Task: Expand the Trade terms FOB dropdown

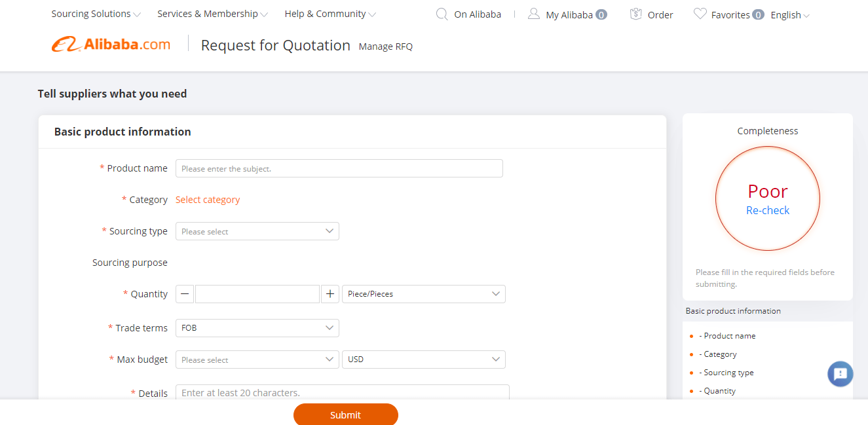Action: pyautogui.click(x=257, y=328)
